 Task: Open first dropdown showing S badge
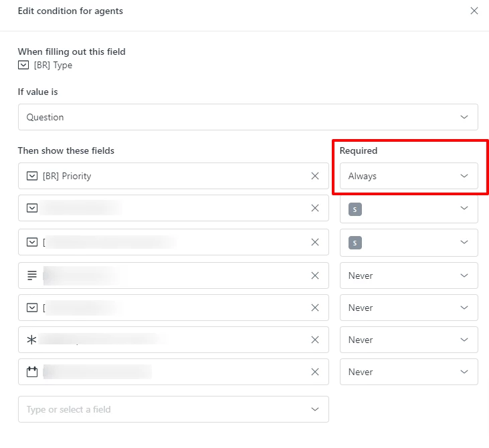coord(409,209)
